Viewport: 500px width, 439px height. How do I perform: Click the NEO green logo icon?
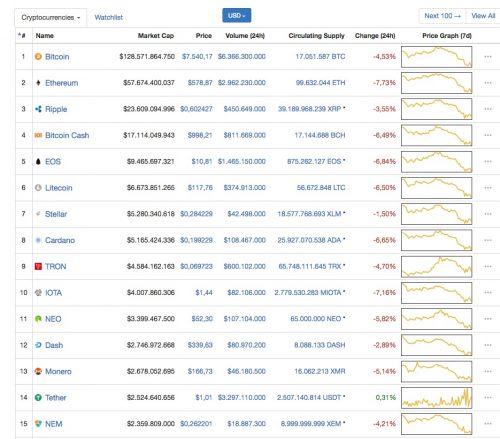[38, 319]
